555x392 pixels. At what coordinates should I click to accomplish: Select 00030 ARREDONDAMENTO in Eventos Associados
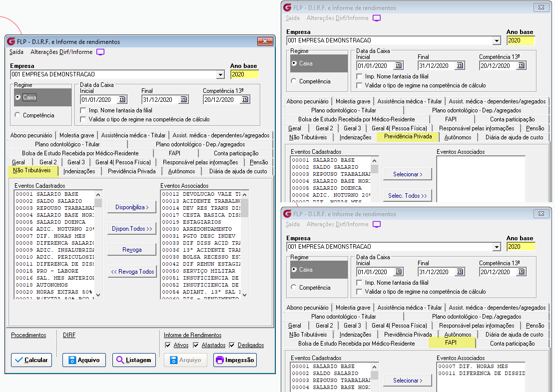point(201,229)
